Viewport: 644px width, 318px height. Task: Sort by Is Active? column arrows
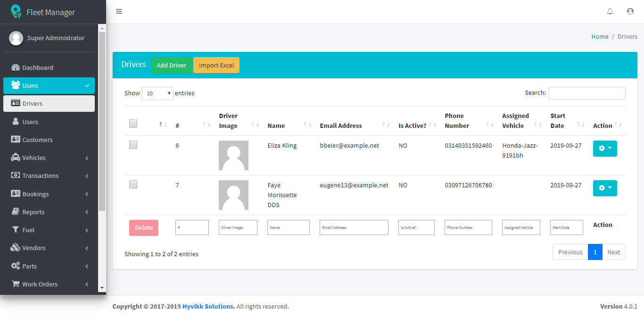(432, 124)
